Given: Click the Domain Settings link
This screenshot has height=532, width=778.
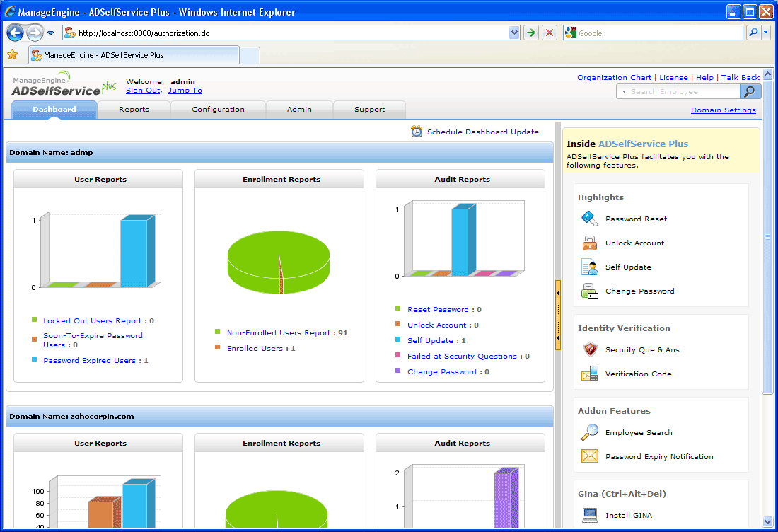Looking at the screenshot, I should 723,110.
